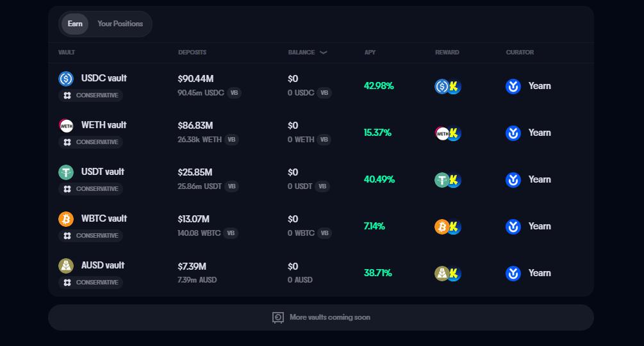Switch to the Earn tab
644x346 pixels.
point(75,24)
